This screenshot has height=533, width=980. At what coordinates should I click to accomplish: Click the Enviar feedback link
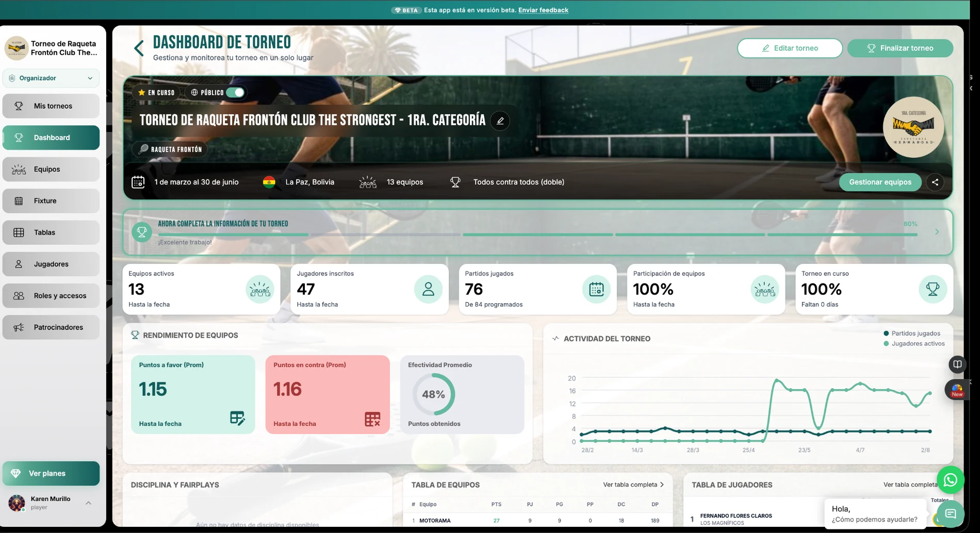pyautogui.click(x=543, y=10)
